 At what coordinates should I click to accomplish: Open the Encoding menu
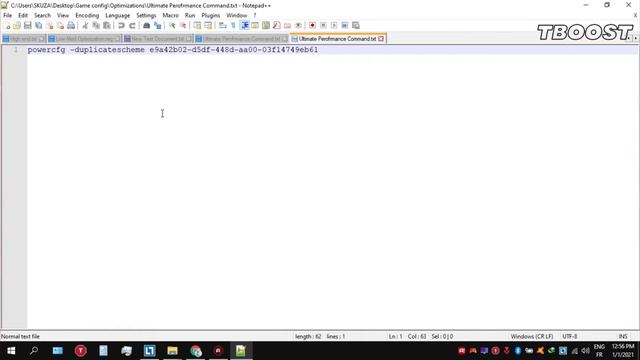[x=87, y=15]
